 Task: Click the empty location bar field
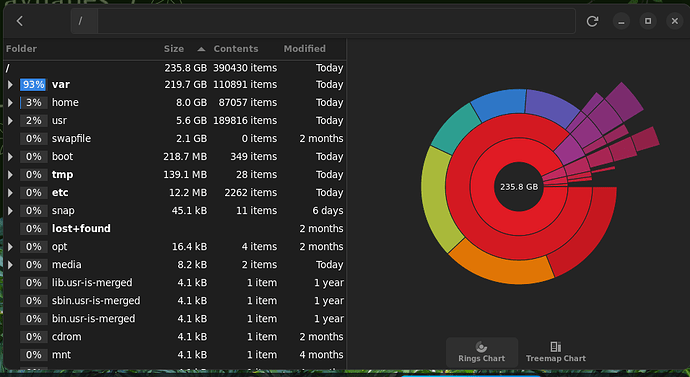[x=336, y=21]
